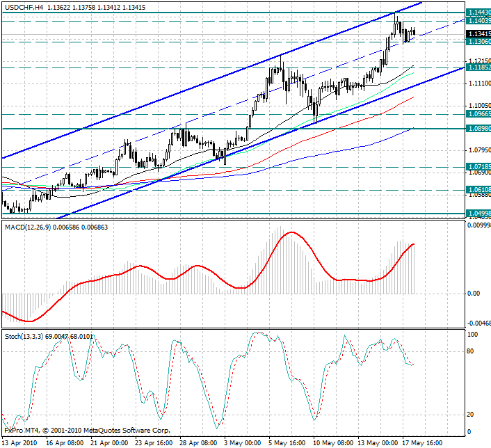491x448 pixels.
Task: Click the 16 Apr 08:00 date label
Action: [x=65, y=443]
